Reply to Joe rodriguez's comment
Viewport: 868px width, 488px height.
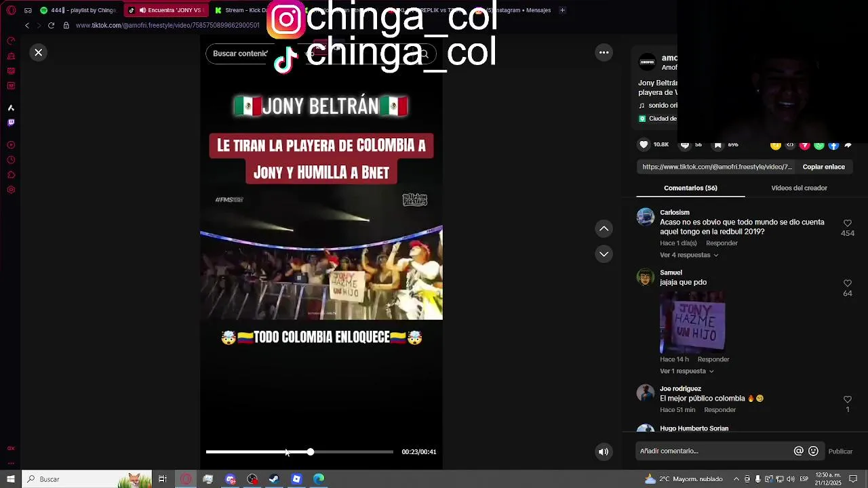(x=719, y=410)
